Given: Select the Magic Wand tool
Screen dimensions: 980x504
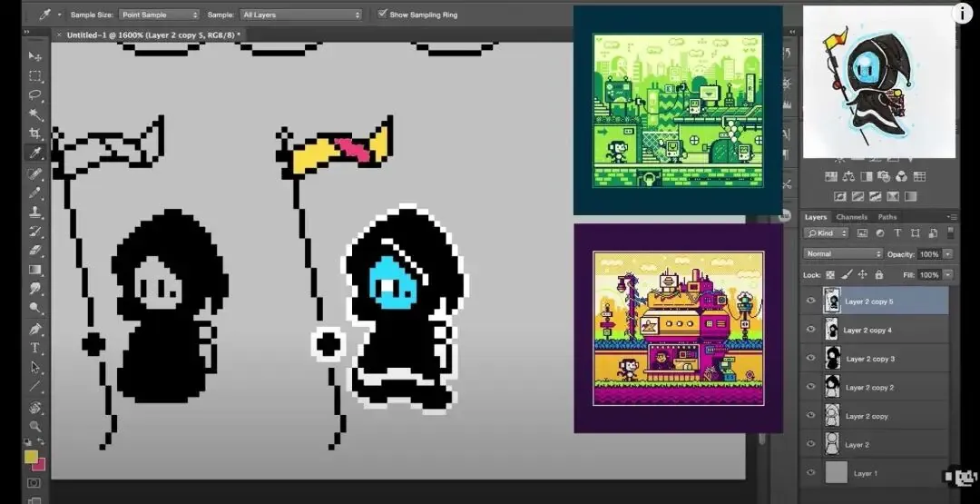Looking at the screenshot, I should pyautogui.click(x=35, y=114).
